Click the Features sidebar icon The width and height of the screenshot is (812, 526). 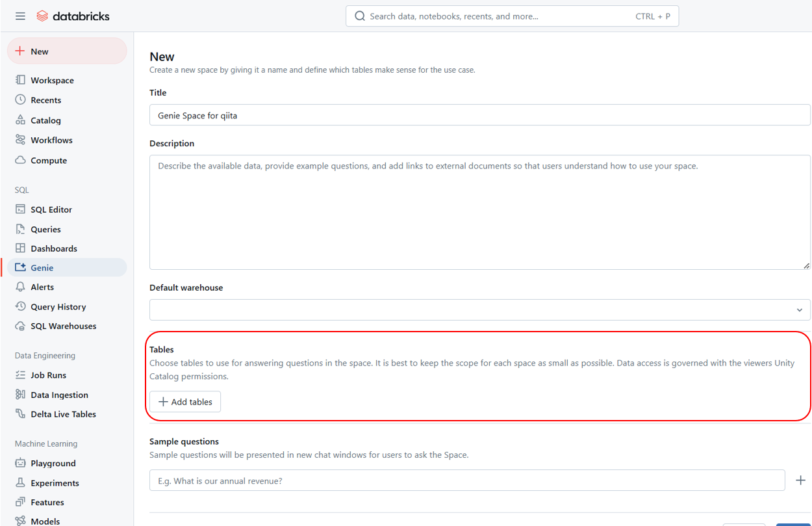(x=20, y=502)
